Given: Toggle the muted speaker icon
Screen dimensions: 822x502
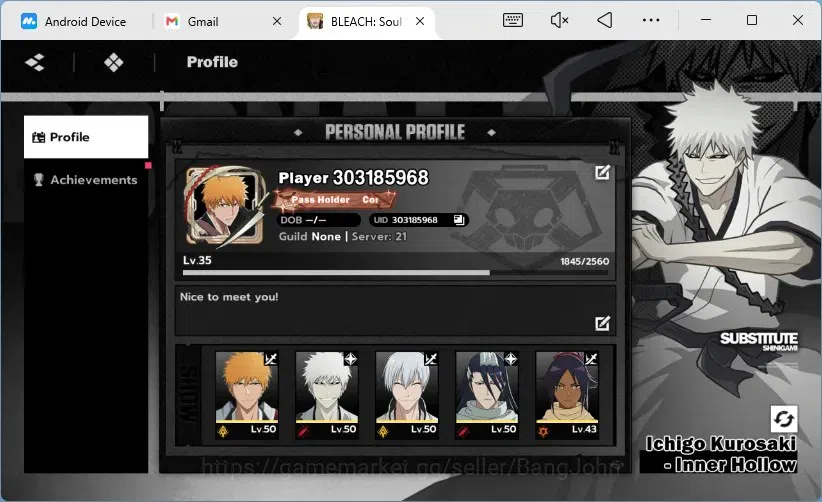Looking at the screenshot, I should pyautogui.click(x=559, y=20).
